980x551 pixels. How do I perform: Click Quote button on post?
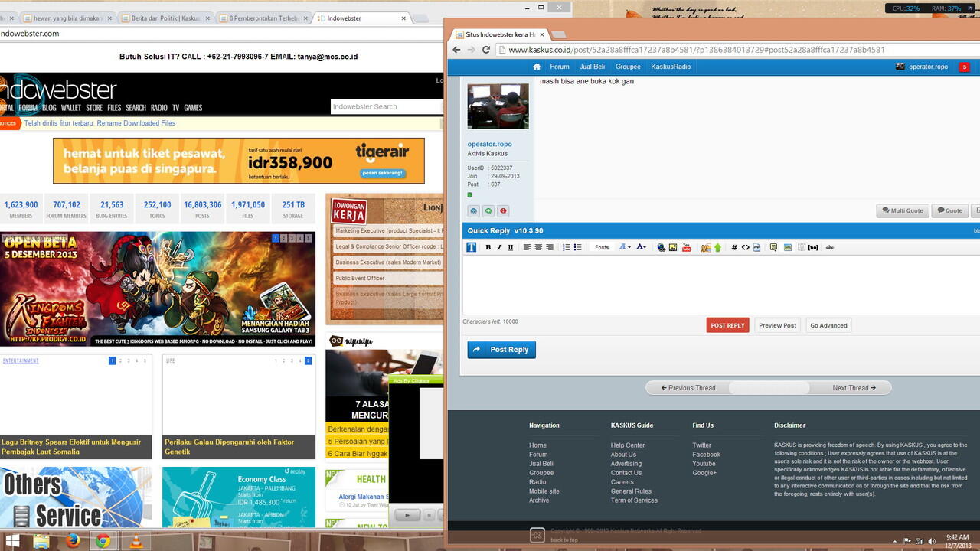pyautogui.click(x=949, y=210)
